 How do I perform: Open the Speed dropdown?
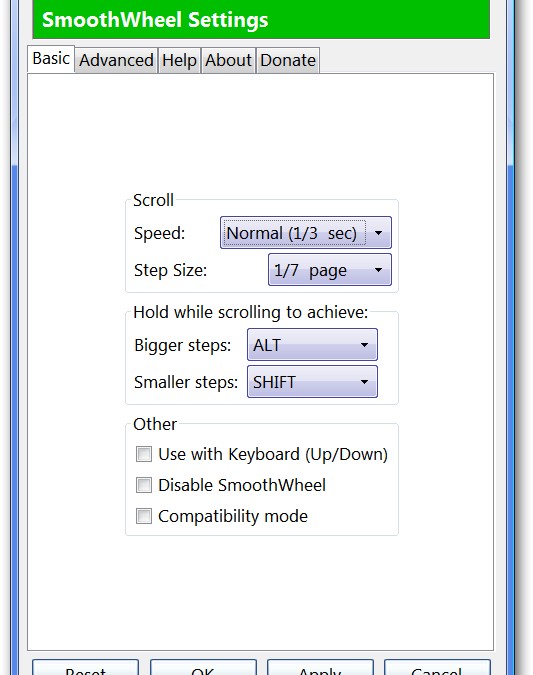coord(306,233)
